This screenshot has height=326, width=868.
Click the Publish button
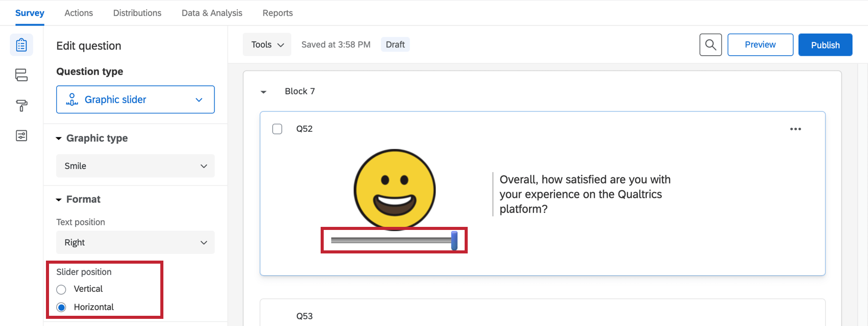[x=825, y=45]
